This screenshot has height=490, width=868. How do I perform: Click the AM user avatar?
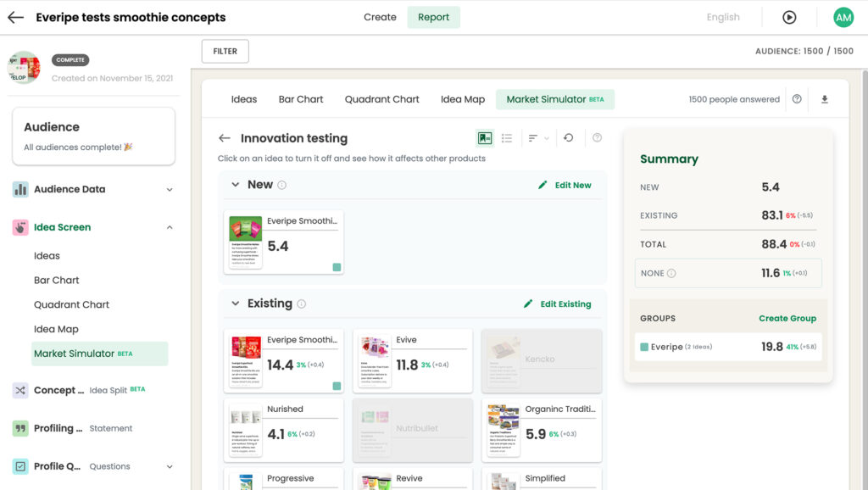[843, 17]
